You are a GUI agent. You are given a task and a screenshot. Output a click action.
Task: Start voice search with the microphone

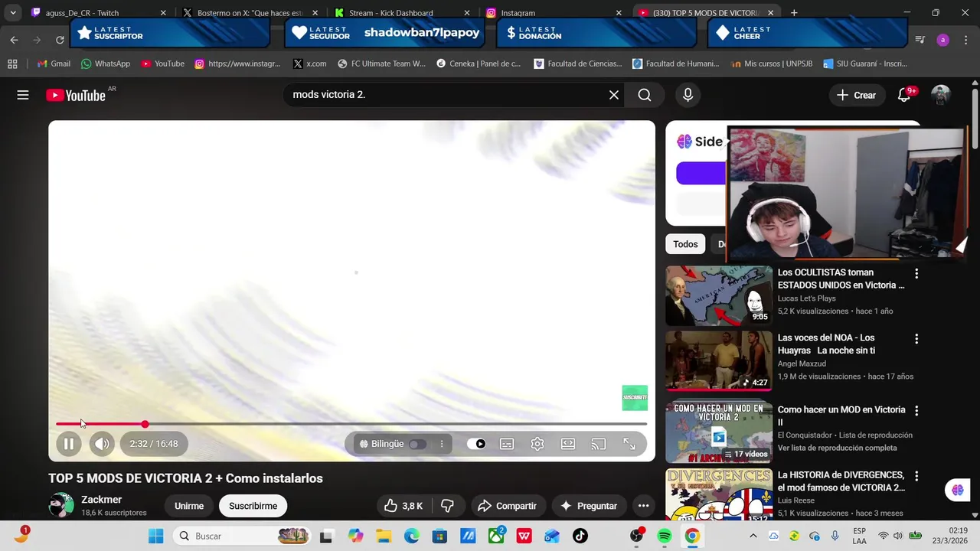click(688, 95)
